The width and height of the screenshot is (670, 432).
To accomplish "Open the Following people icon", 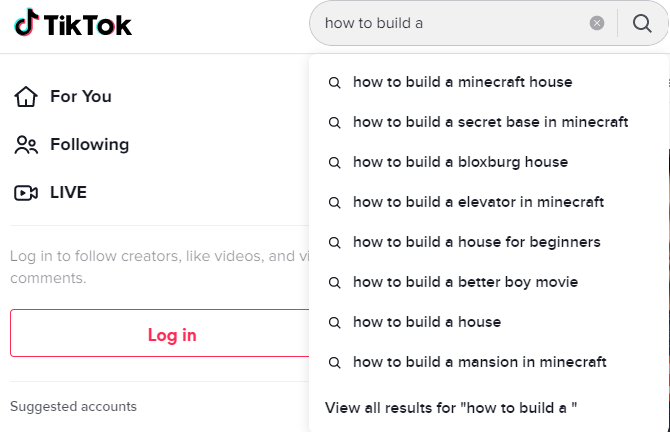I will pyautogui.click(x=26, y=145).
